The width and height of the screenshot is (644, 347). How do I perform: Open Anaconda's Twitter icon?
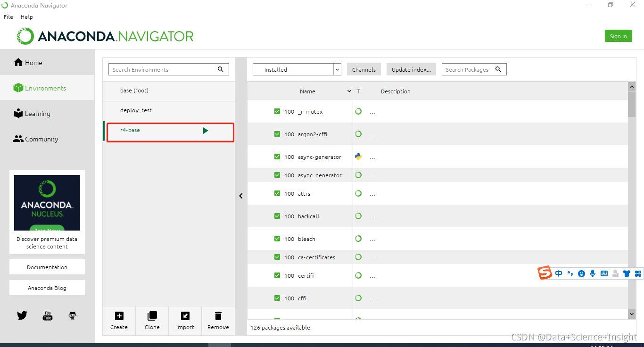pyautogui.click(x=22, y=315)
